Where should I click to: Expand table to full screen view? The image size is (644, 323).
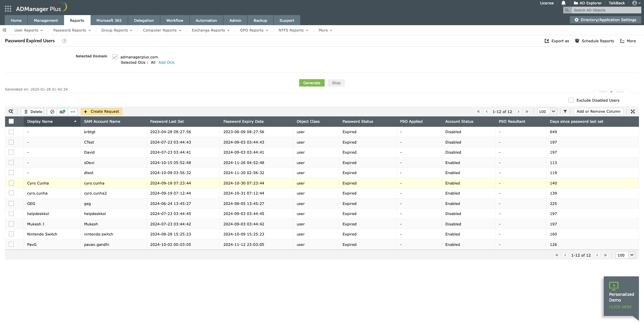[x=633, y=112]
